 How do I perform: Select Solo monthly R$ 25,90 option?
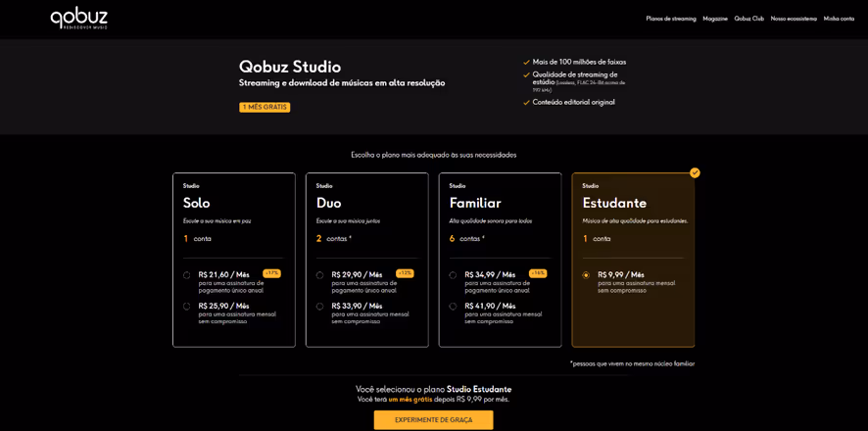tap(187, 306)
